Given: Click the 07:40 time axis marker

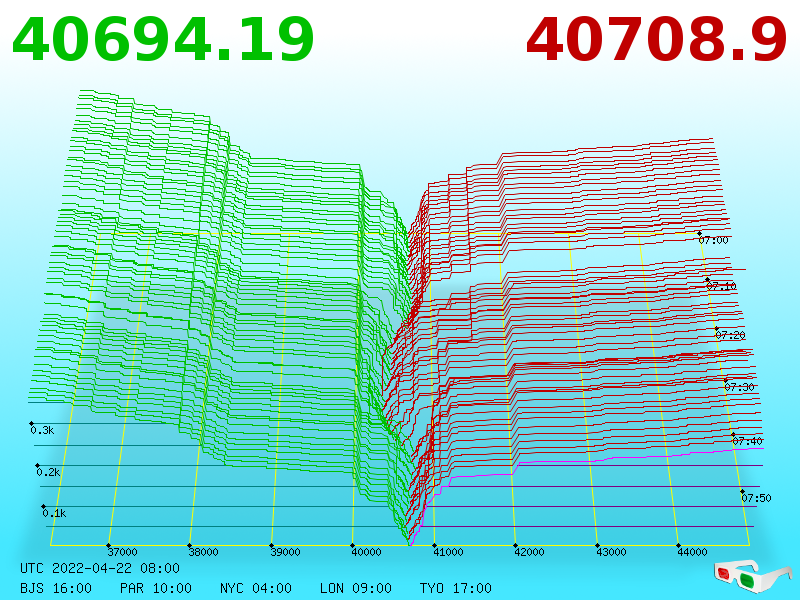Looking at the screenshot, I should click(x=747, y=441).
